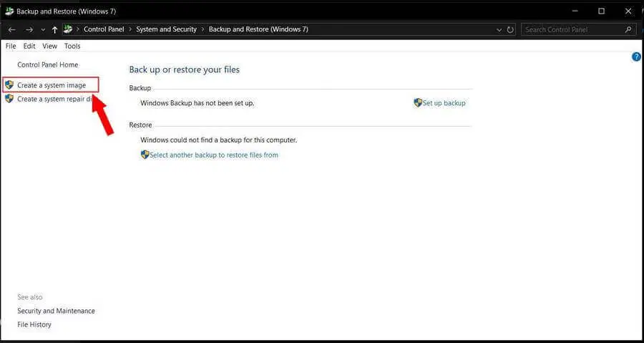Click Create a system image link

[x=52, y=85]
